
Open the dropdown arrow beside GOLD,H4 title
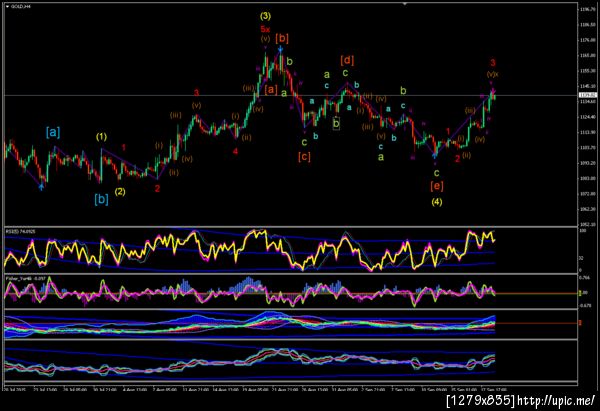tap(7, 7)
